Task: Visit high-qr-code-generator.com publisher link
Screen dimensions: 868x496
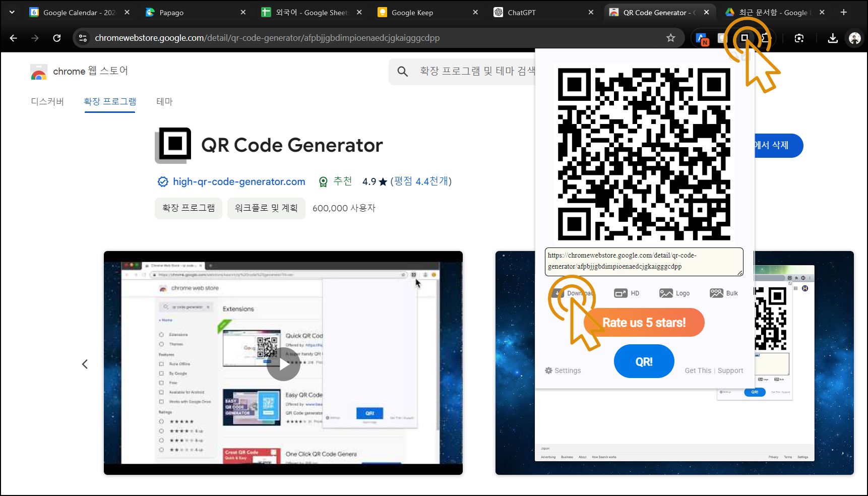Action: (x=239, y=181)
